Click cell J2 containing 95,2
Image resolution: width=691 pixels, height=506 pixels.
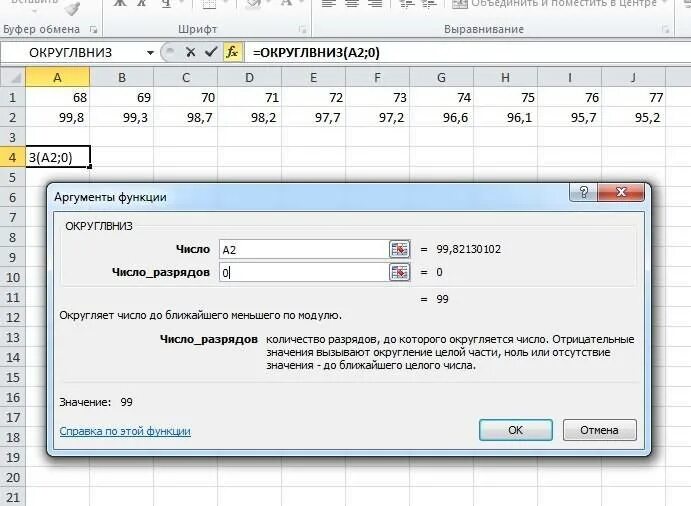click(x=633, y=118)
